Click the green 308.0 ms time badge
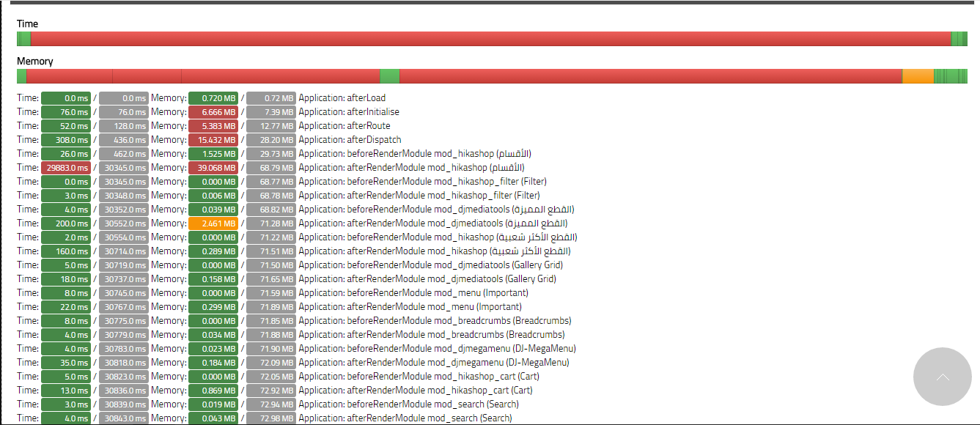The height and width of the screenshot is (425, 980). pos(66,140)
